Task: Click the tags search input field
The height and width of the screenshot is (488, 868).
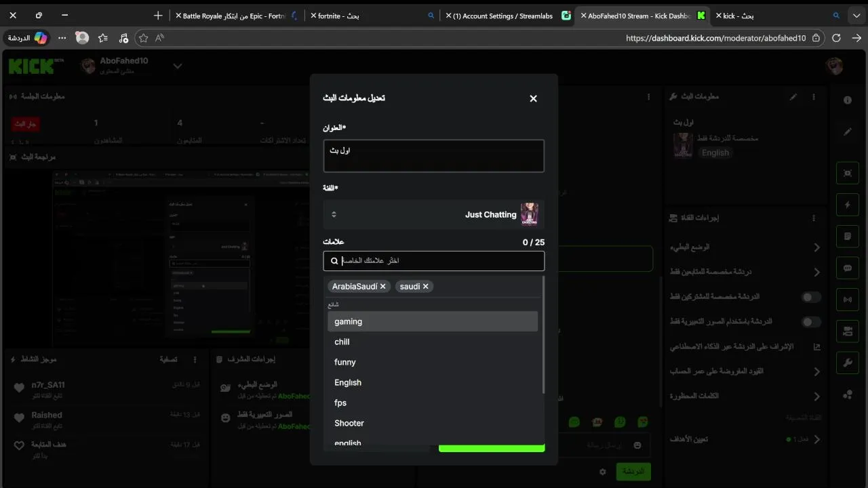Action: pos(434,261)
